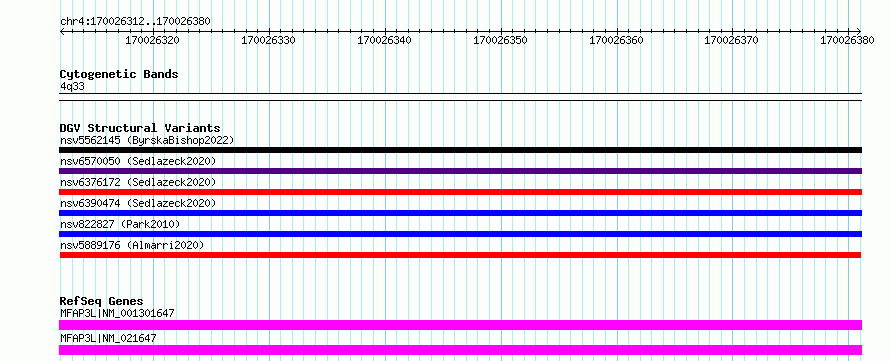
Task: Open the nsv6570050 (Sedlazeck2020) label
Action: (138, 161)
